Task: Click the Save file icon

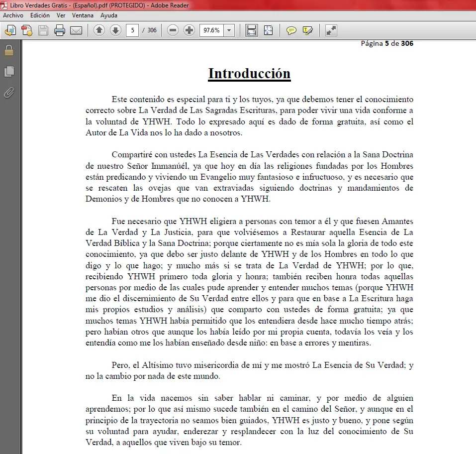Action: pyautogui.click(x=43, y=30)
